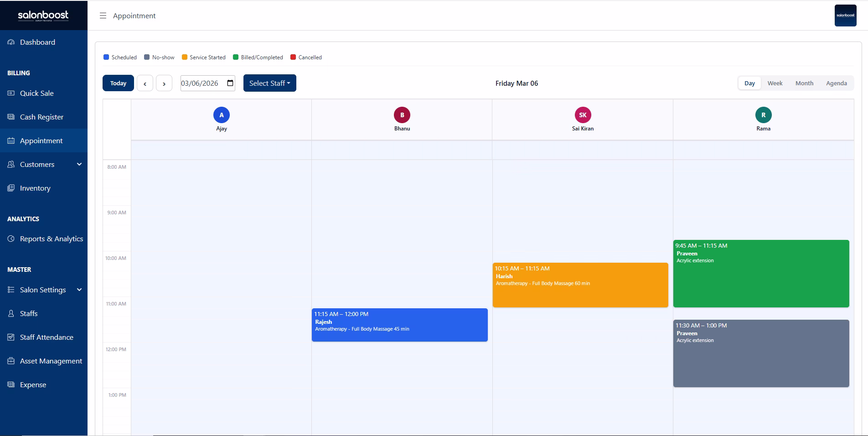
Task: Open the date picker calendar icon
Action: [x=230, y=83]
